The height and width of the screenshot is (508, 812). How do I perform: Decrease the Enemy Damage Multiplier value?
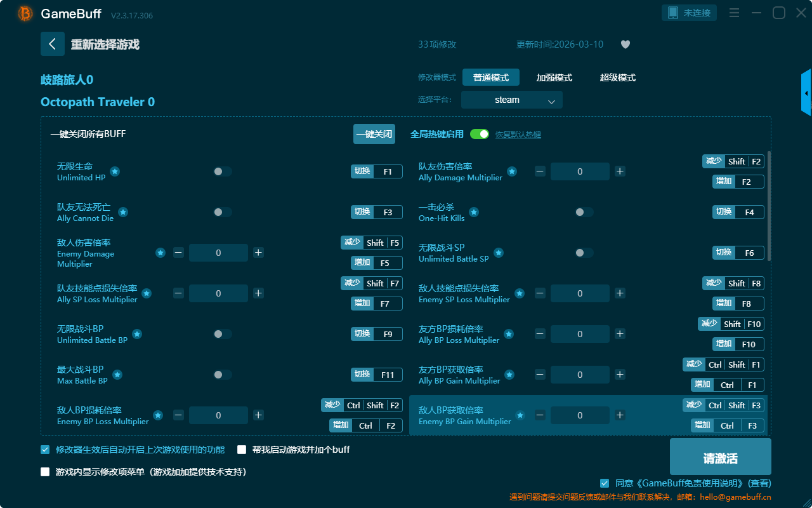coord(178,253)
